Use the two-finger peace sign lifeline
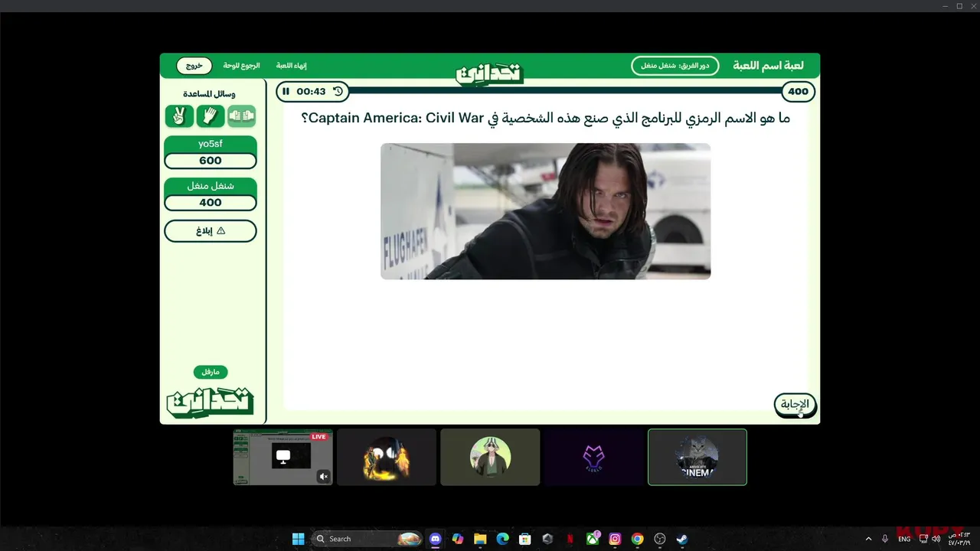Screen dimensions: 980x551 click(x=179, y=116)
